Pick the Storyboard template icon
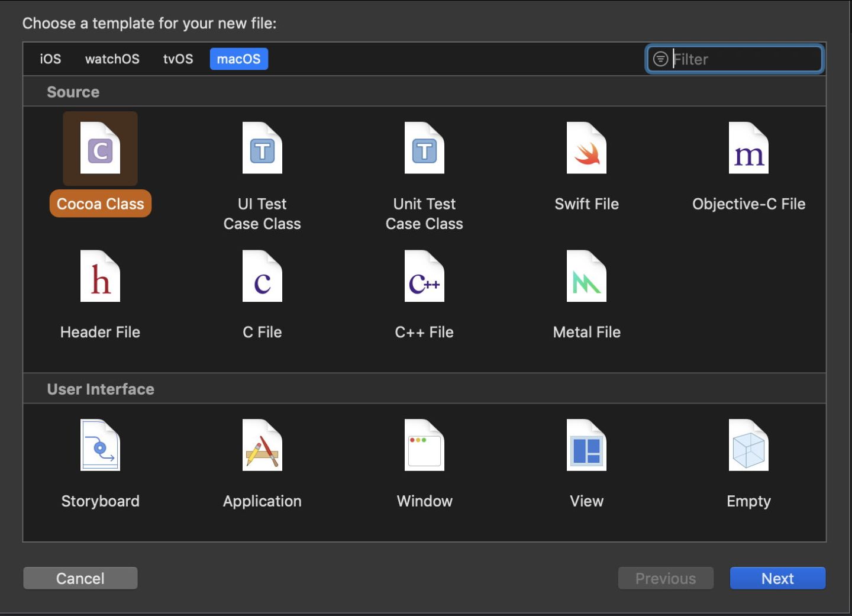 coord(100,445)
